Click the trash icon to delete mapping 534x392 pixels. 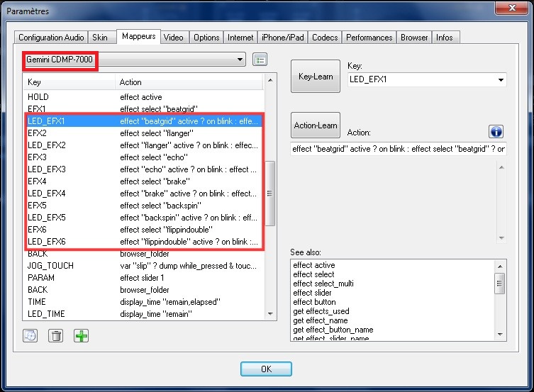coord(56,335)
